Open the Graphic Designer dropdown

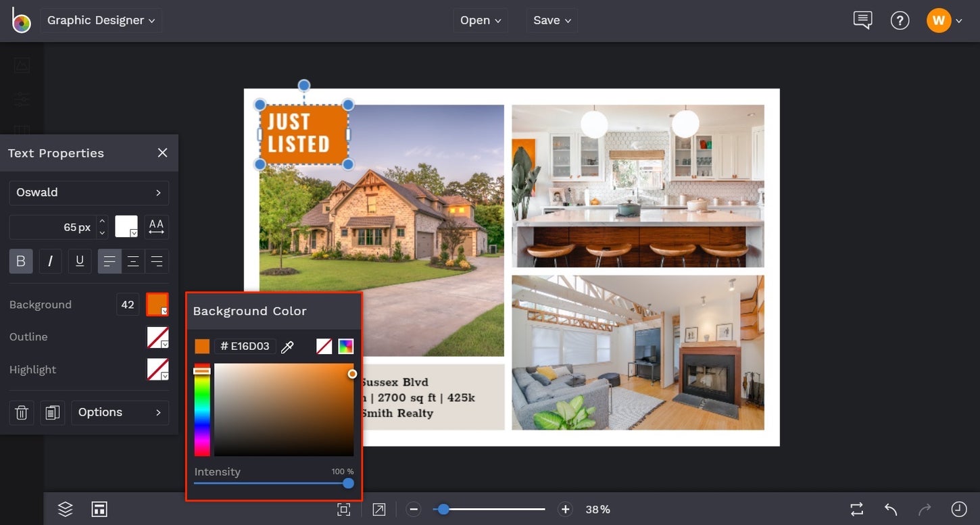101,20
